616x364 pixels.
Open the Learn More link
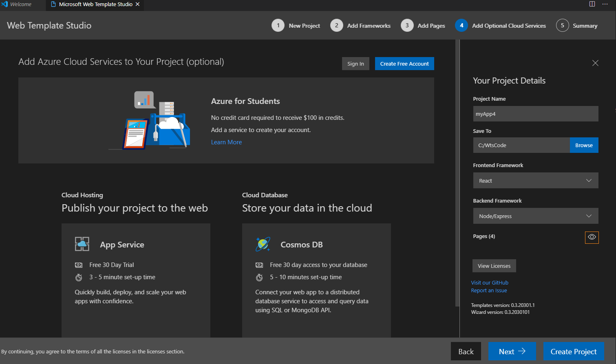click(226, 142)
